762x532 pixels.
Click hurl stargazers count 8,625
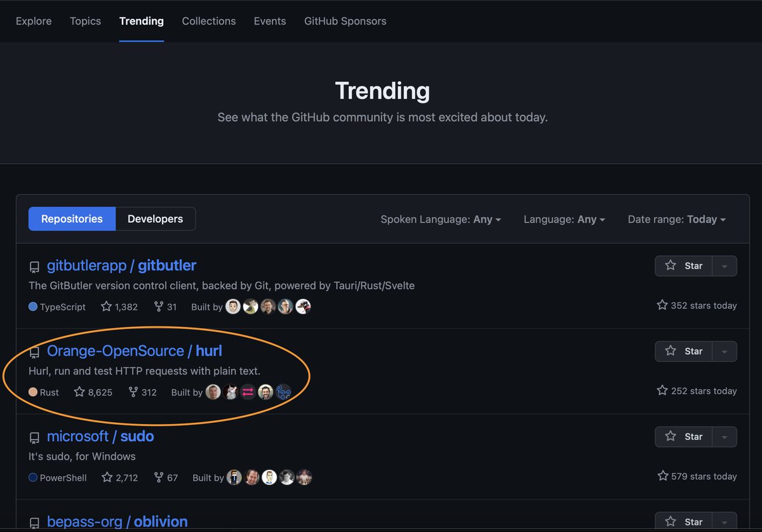coord(93,392)
